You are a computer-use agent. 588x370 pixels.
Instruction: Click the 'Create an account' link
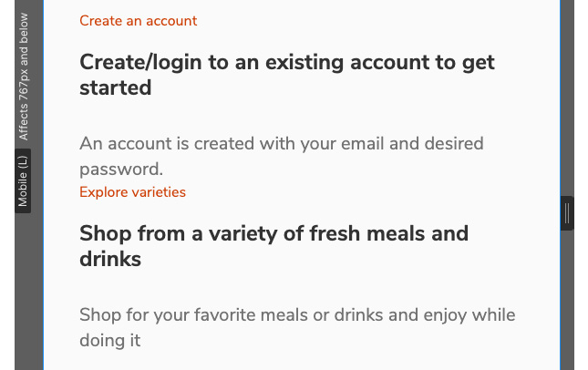click(138, 21)
